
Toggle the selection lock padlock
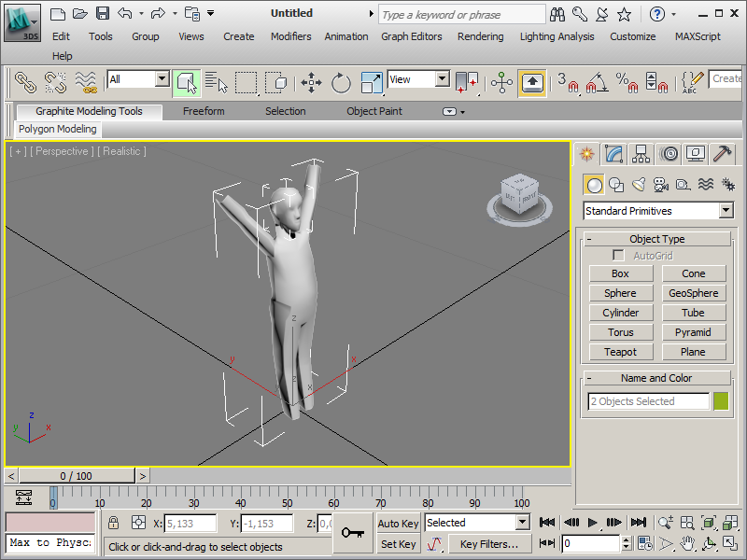tap(113, 524)
